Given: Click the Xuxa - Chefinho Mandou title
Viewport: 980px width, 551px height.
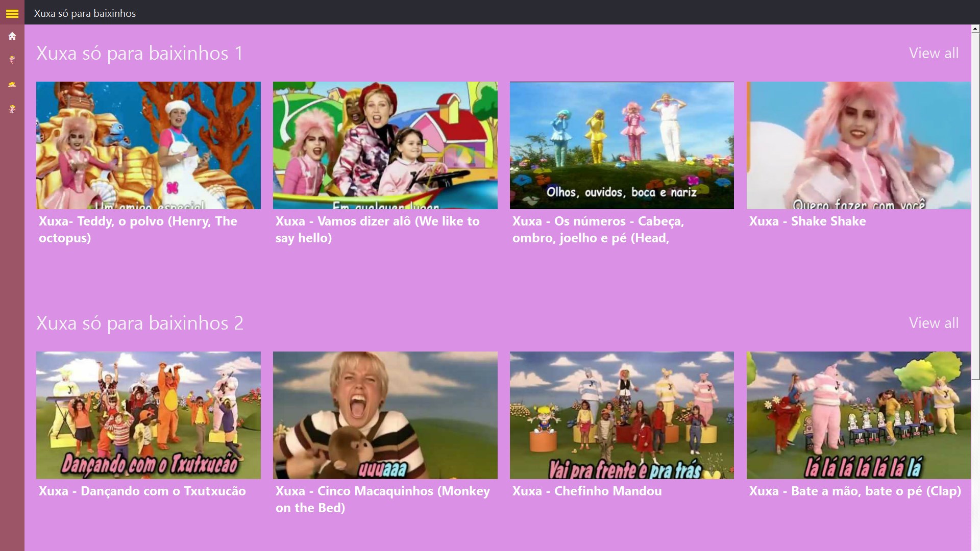Looking at the screenshot, I should [586, 491].
